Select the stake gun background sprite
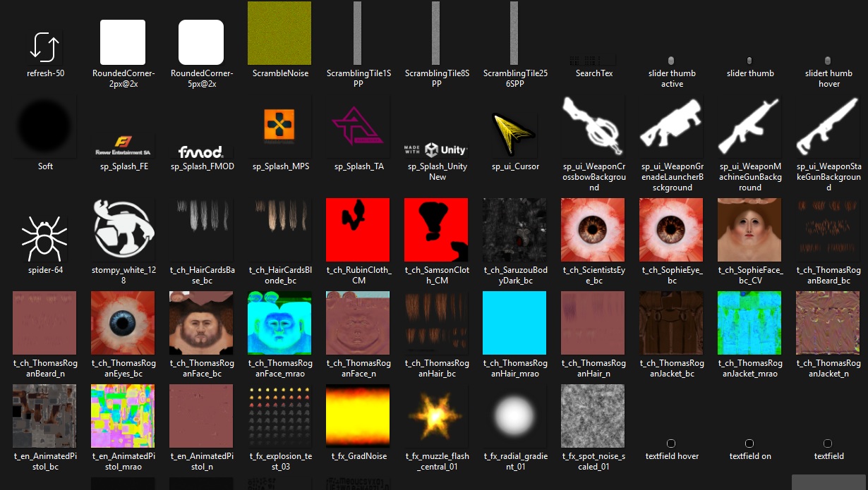The width and height of the screenshot is (868, 490). 828,126
